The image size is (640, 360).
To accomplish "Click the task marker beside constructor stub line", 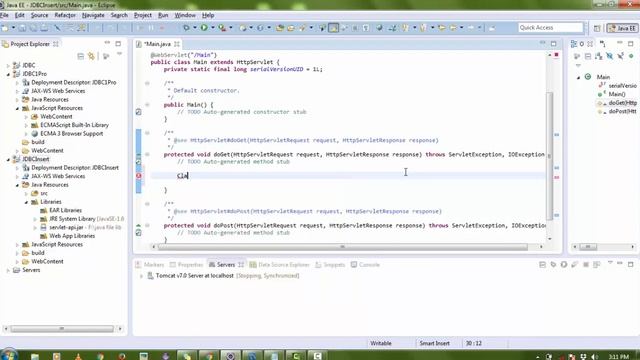I will pyautogui.click(x=139, y=112).
